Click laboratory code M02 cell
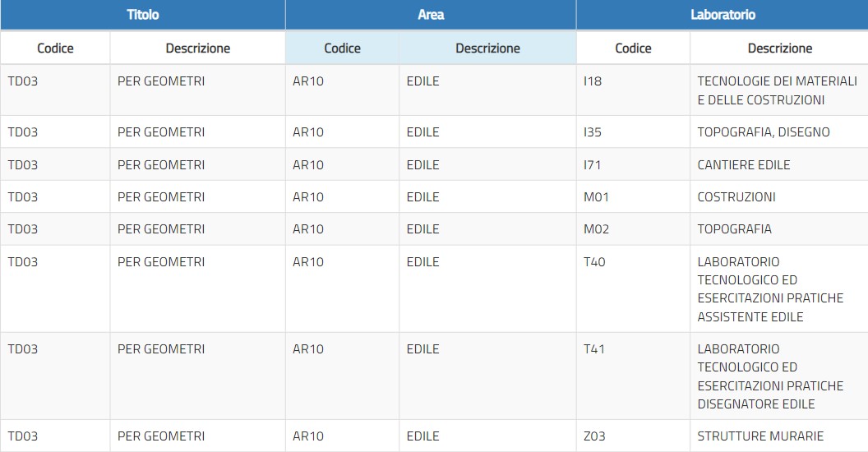The width and height of the screenshot is (868, 452). tap(633, 229)
